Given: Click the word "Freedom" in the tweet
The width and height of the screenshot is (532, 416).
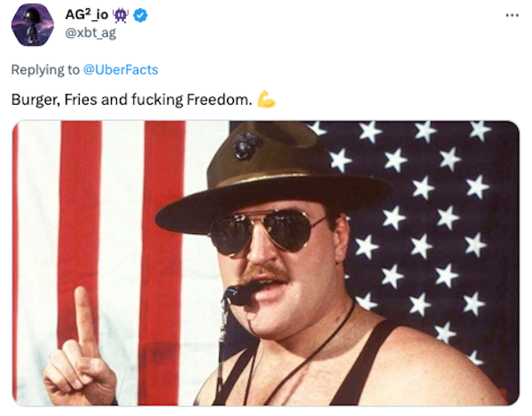Looking at the screenshot, I should [218, 99].
